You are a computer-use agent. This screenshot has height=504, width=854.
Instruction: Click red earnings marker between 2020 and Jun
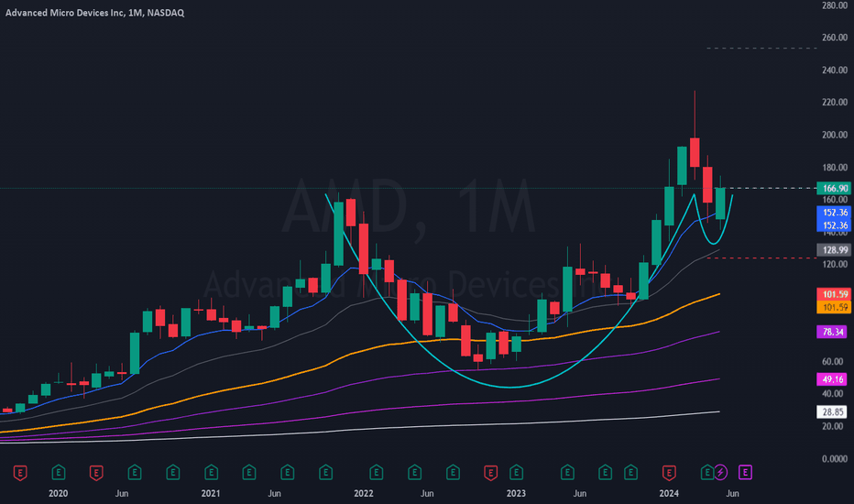click(x=96, y=473)
